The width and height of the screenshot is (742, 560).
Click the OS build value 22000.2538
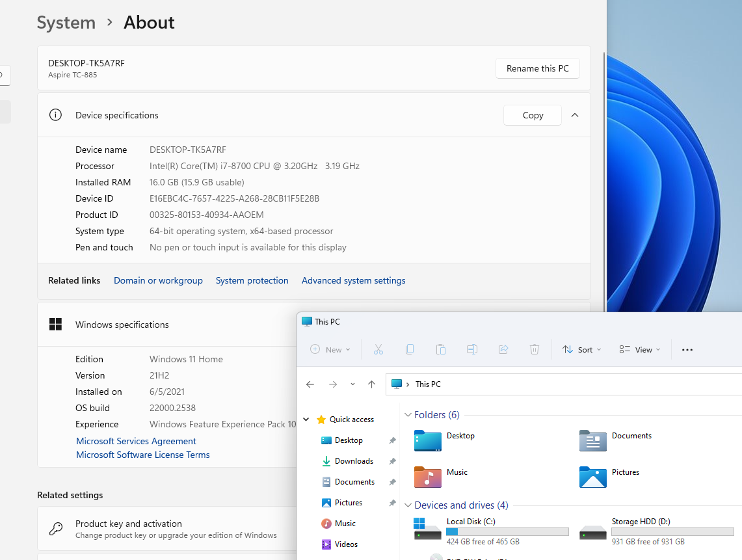click(x=172, y=408)
